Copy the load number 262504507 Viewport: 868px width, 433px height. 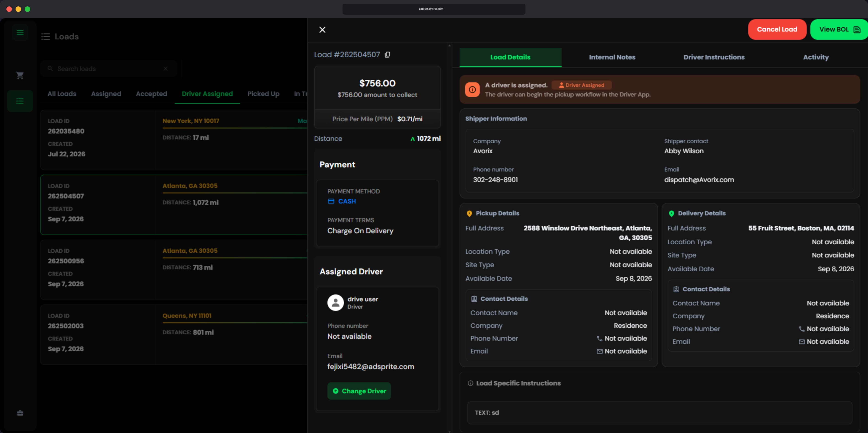[388, 55]
